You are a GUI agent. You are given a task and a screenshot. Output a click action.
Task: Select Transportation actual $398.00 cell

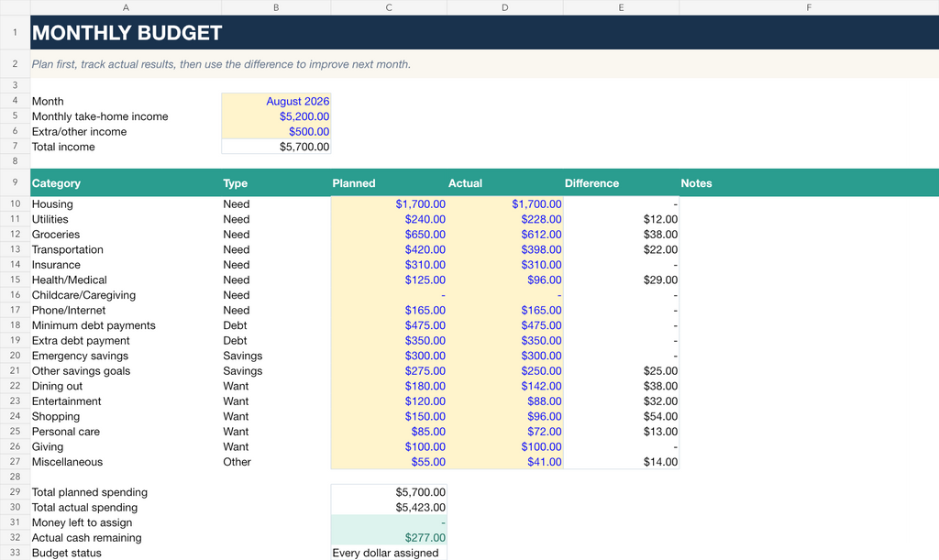pos(505,249)
